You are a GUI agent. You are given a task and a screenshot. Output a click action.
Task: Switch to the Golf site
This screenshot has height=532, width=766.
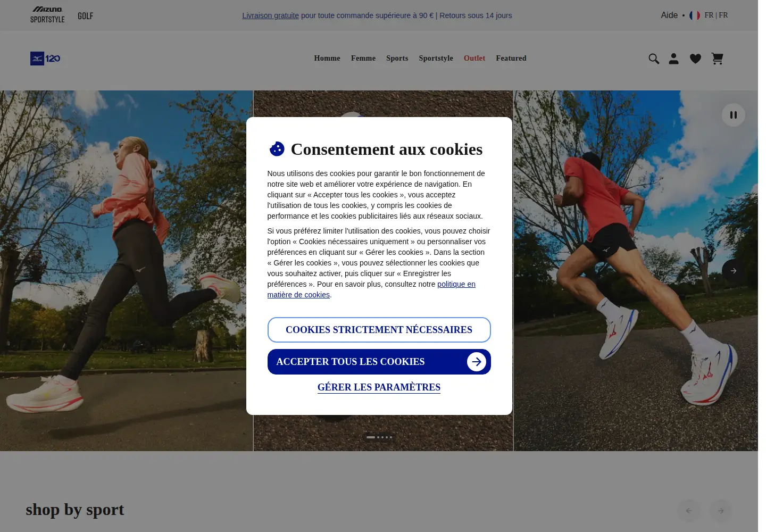(x=85, y=16)
